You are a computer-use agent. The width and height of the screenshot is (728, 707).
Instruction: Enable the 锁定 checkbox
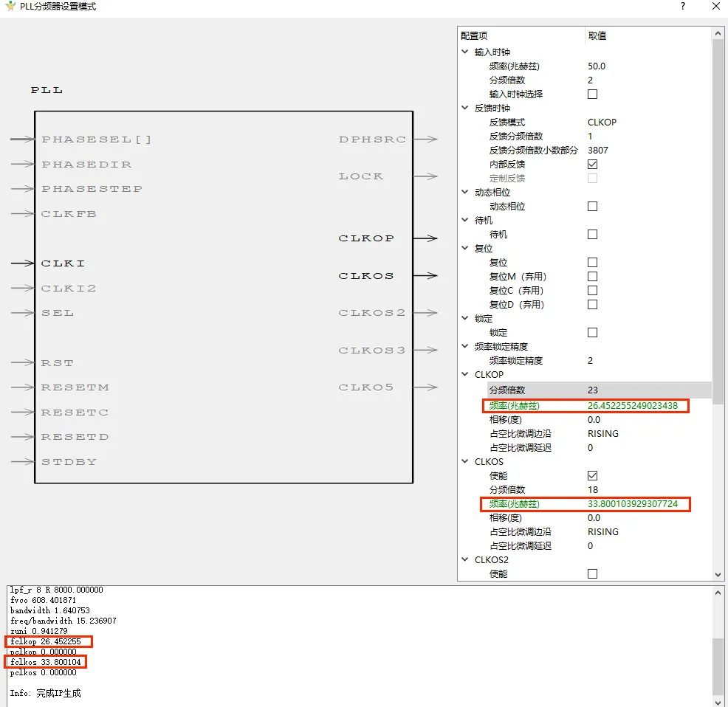tap(592, 332)
